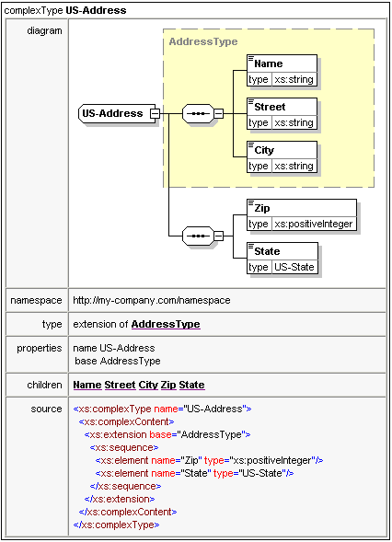This screenshot has height=542, width=392.
Task: Click the opening xs:complexContent source line
Action: 126,421
